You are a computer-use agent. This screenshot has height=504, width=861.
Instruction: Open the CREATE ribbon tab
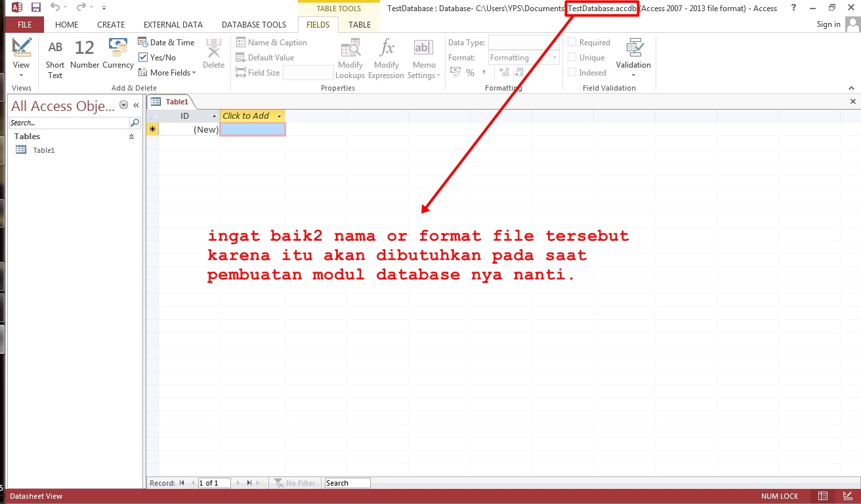[x=110, y=24]
